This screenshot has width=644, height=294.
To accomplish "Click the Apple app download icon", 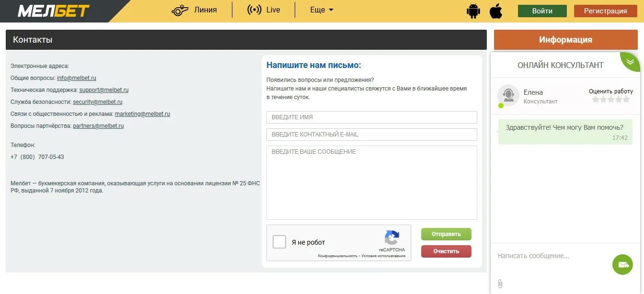I will 495,10.
